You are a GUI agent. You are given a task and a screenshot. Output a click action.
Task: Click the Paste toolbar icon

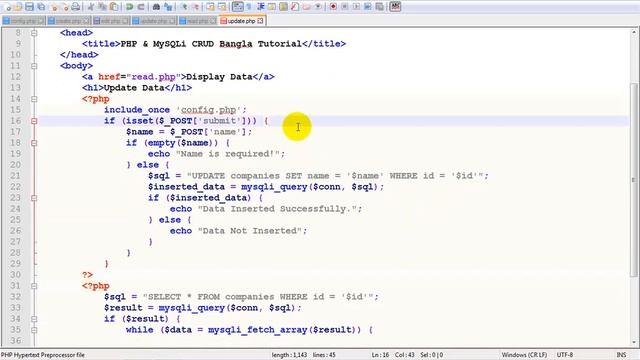(x=114, y=7)
